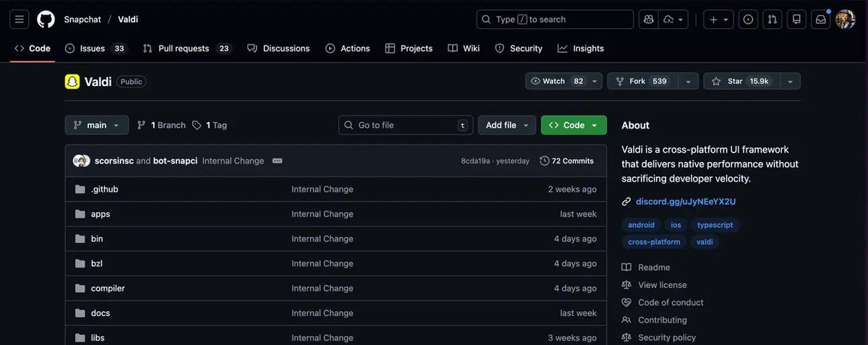868x345 pixels.
Task: Open the .github folder
Action: click(x=104, y=189)
